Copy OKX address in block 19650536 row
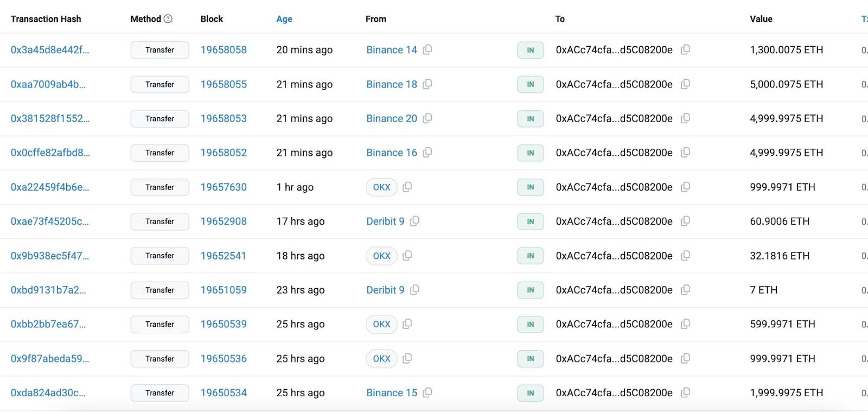Viewport: 868px width, 412px height. [x=407, y=358]
